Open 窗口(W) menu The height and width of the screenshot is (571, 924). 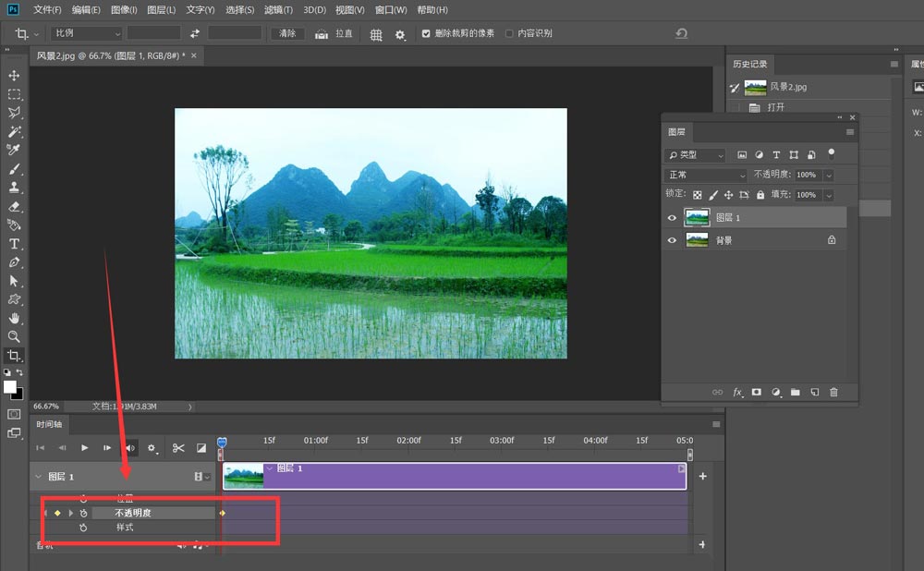click(391, 10)
